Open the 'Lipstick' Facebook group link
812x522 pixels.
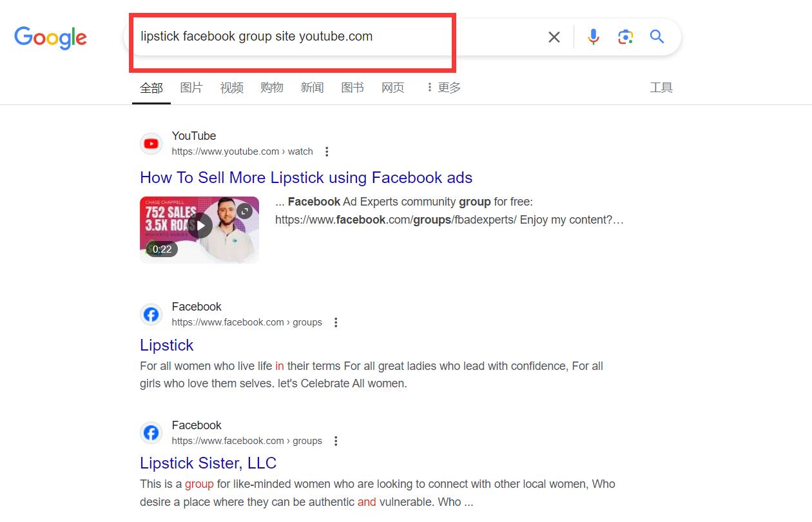[x=166, y=345]
